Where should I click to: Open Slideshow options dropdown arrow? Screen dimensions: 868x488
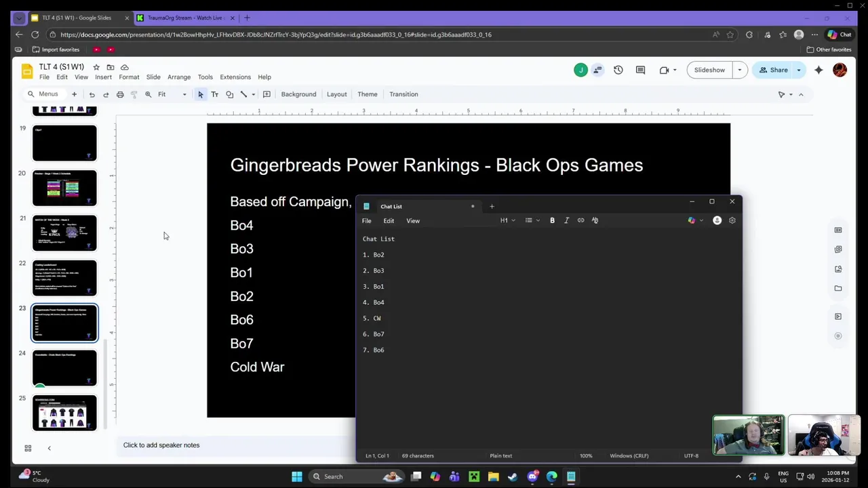click(740, 70)
